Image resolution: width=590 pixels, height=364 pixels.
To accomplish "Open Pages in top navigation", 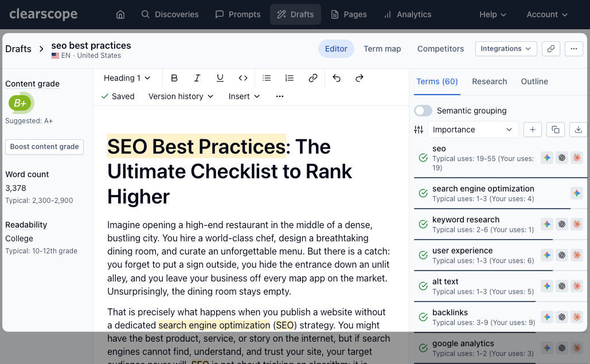I will [x=349, y=14].
